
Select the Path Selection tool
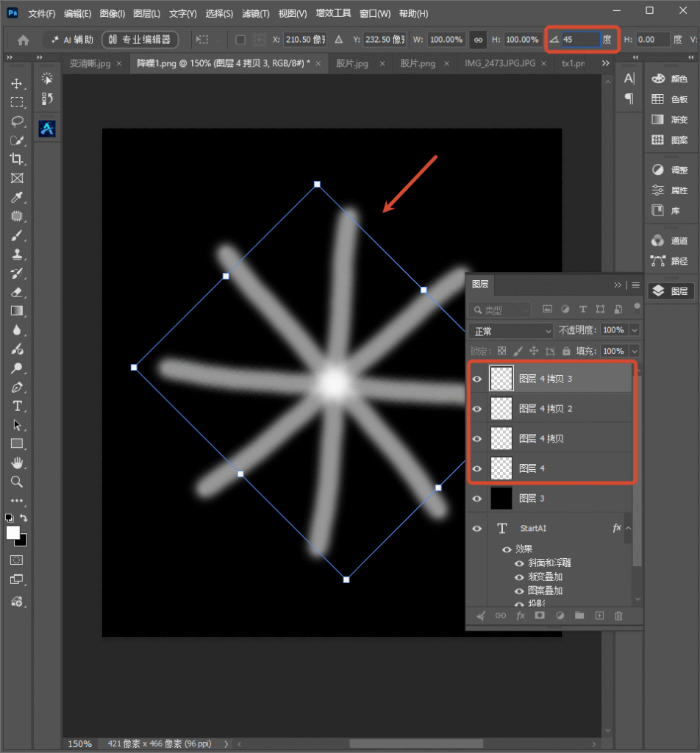(x=17, y=425)
